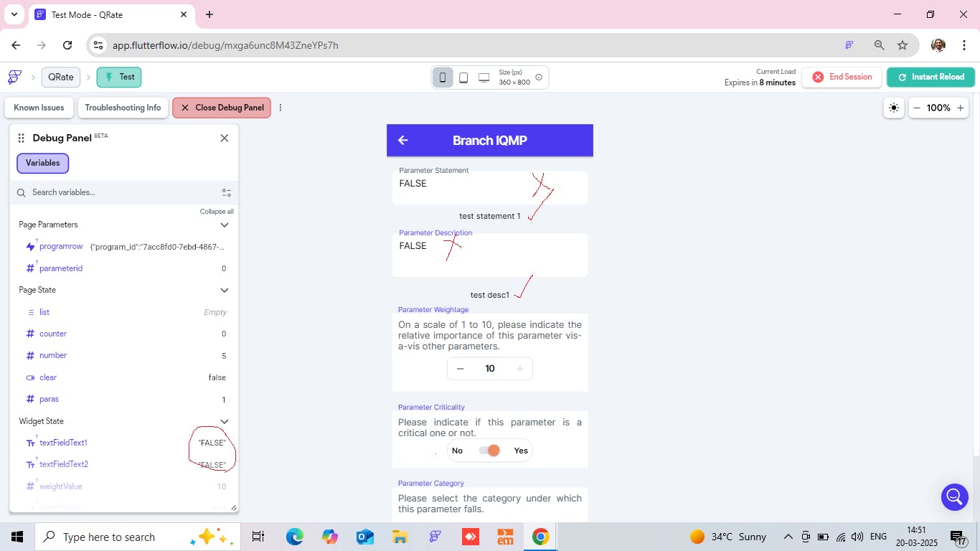This screenshot has height=551, width=980.
Task: Select textFieldText1 variable row
Action: [x=123, y=443]
